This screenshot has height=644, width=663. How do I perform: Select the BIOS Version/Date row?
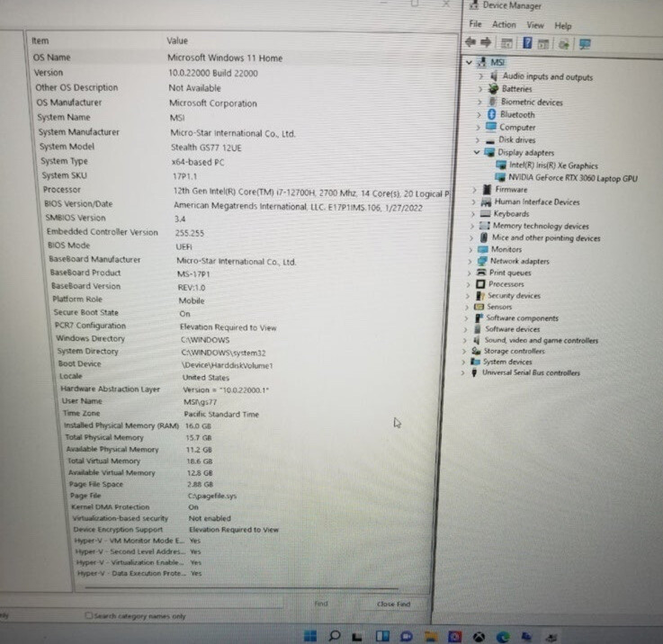click(246, 205)
